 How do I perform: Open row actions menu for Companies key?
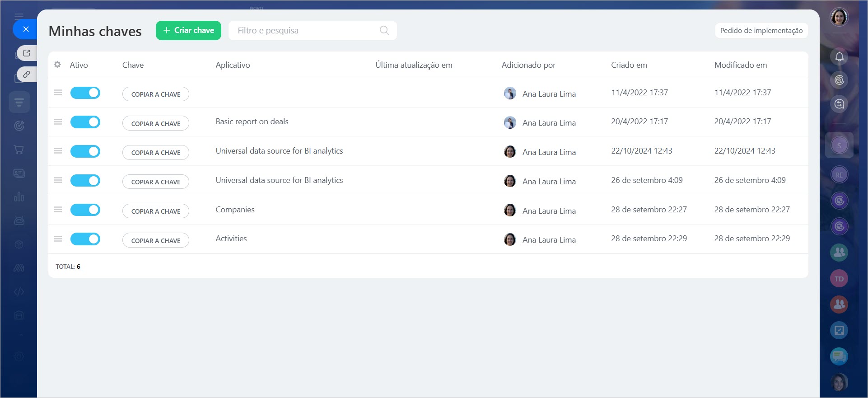(58, 210)
